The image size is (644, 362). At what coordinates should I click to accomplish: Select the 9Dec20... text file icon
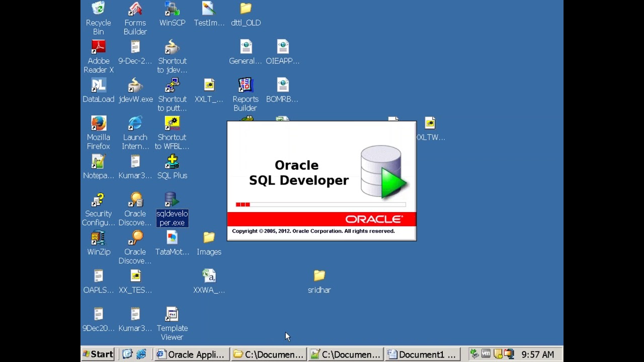98,320
